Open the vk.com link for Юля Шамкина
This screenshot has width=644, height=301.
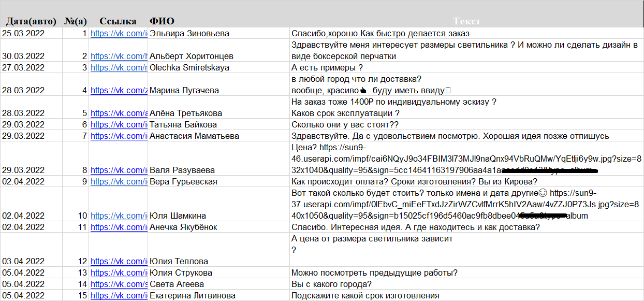pos(119,216)
